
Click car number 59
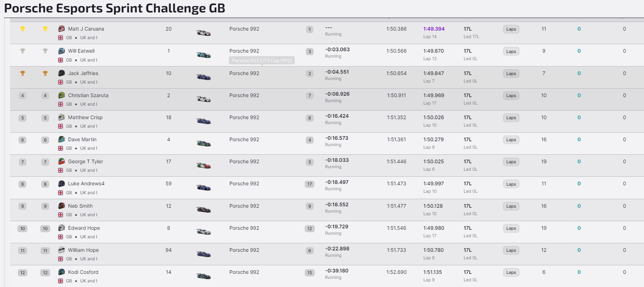point(168,184)
